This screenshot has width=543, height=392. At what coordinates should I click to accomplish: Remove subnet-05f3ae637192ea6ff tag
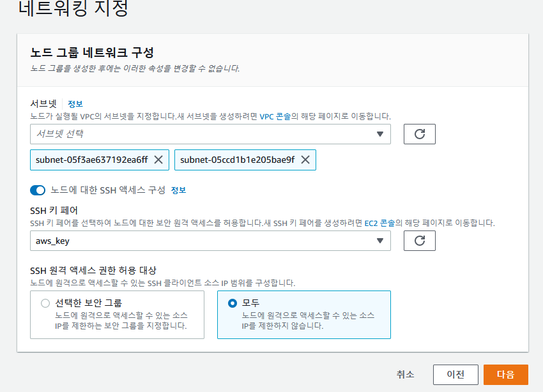click(158, 160)
